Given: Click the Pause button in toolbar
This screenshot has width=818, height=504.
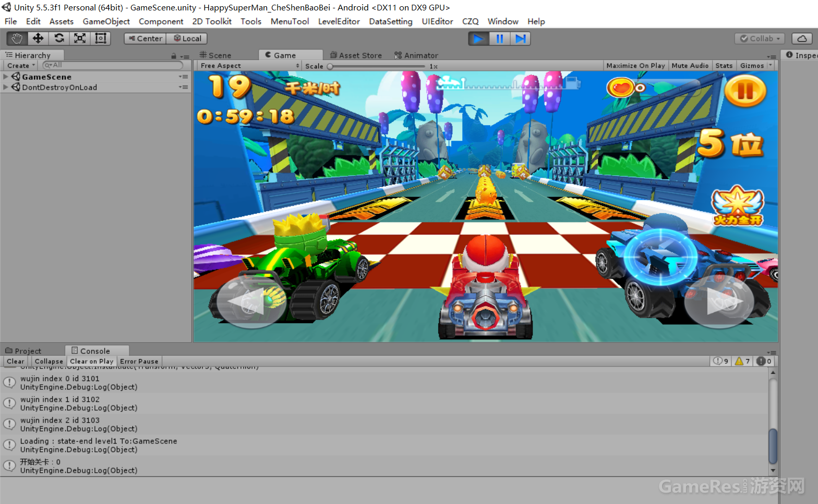Looking at the screenshot, I should point(499,39).
